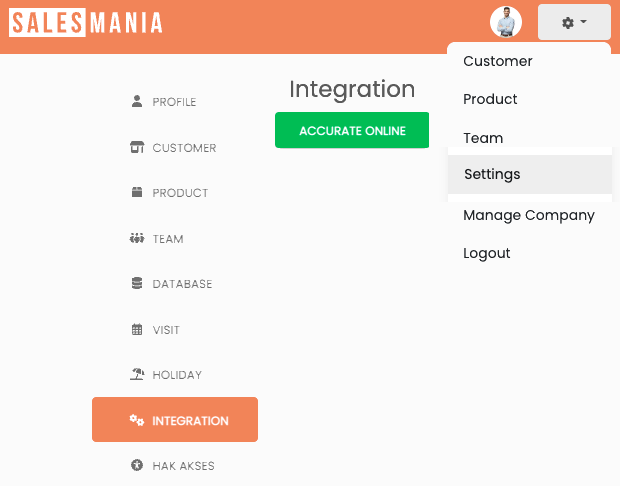Click the calendar icon beside Visit
Viewport: 620px width, 486px height.
137,330
